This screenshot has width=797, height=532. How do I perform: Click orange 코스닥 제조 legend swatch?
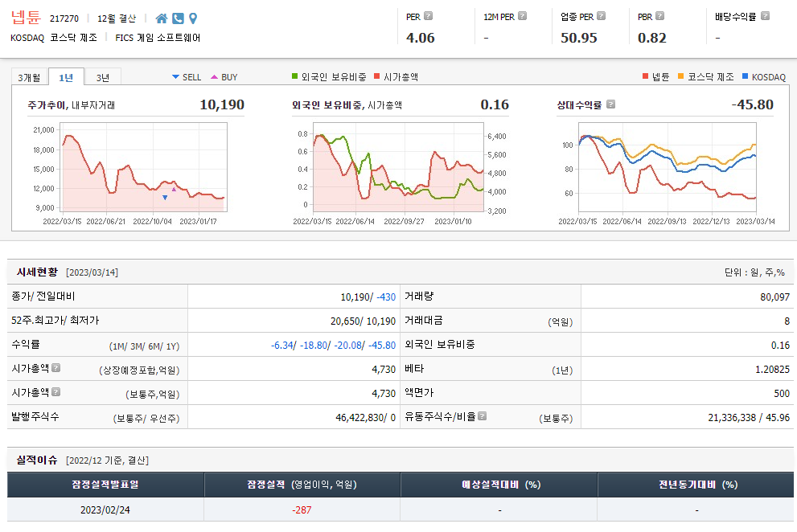point(680,76)
